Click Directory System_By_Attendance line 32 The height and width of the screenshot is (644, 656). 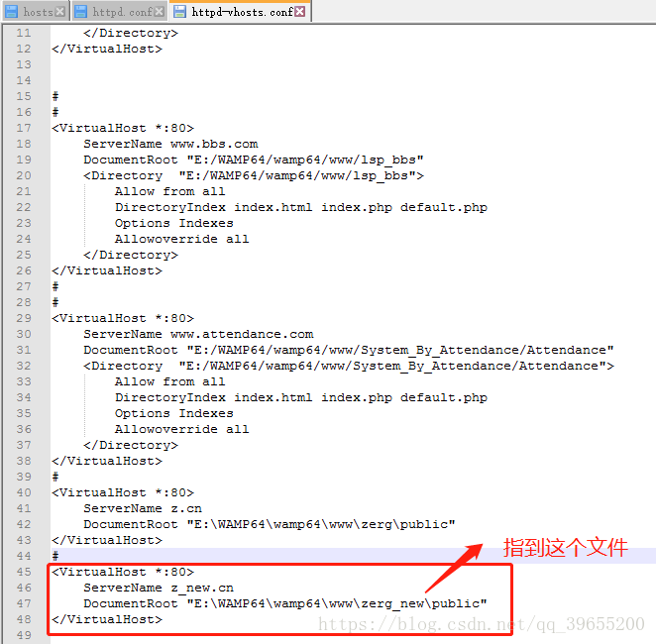point(349,366)
